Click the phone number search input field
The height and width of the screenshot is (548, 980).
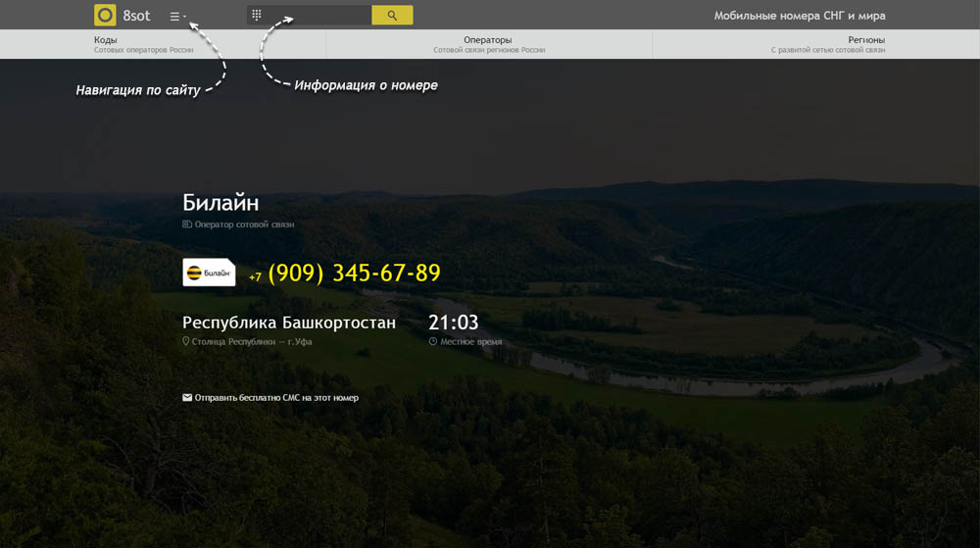(310, 15)
